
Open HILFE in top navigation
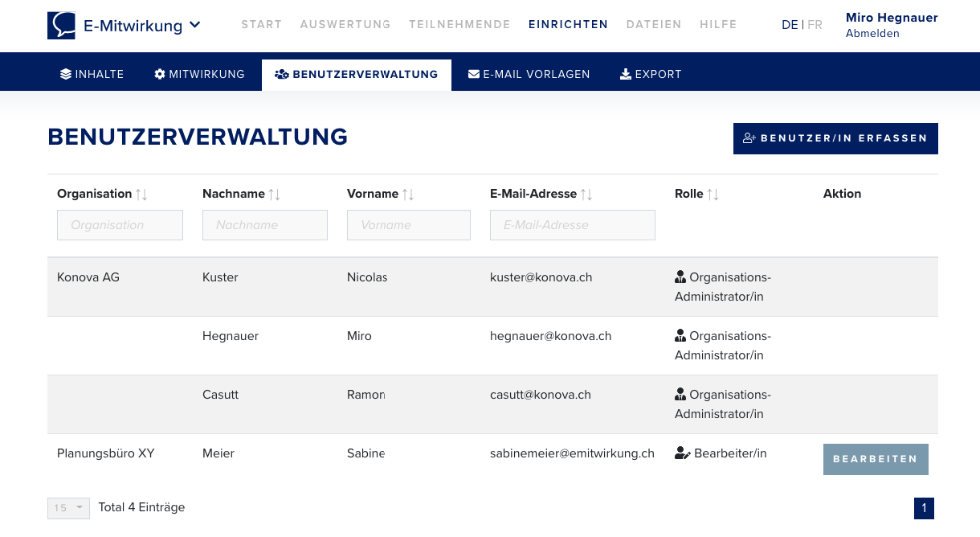[718, 25]
